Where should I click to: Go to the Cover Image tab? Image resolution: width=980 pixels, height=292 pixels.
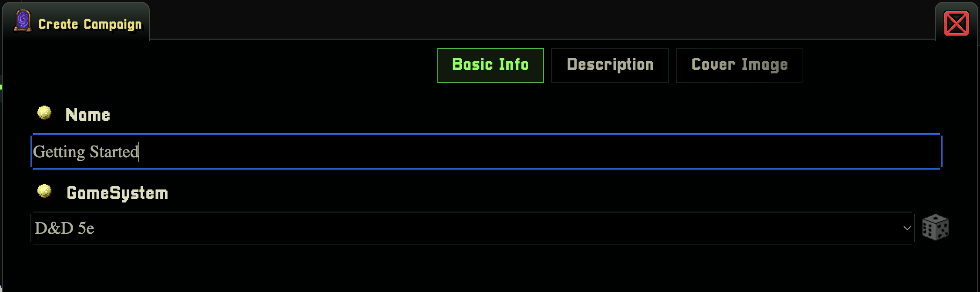[739, 65]
